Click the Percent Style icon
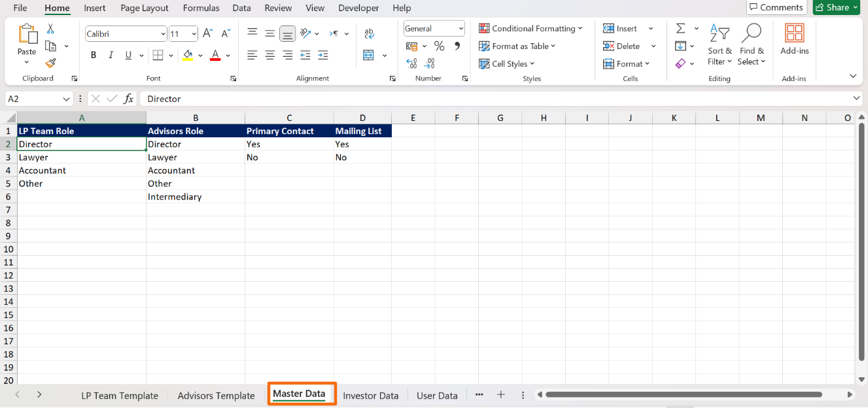868x408 pixels. point(439,46)
